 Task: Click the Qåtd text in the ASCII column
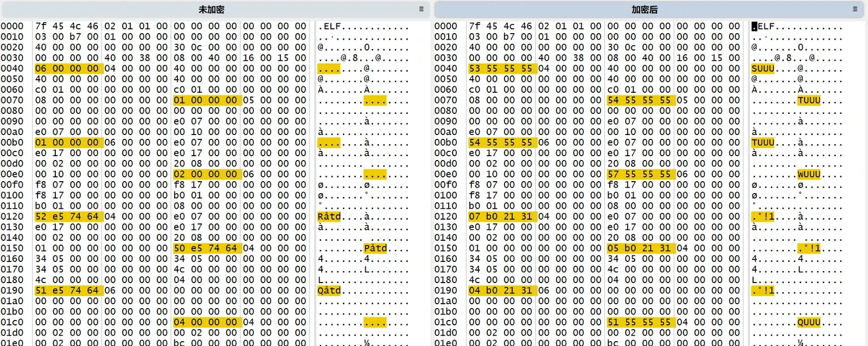coord(329,291)
